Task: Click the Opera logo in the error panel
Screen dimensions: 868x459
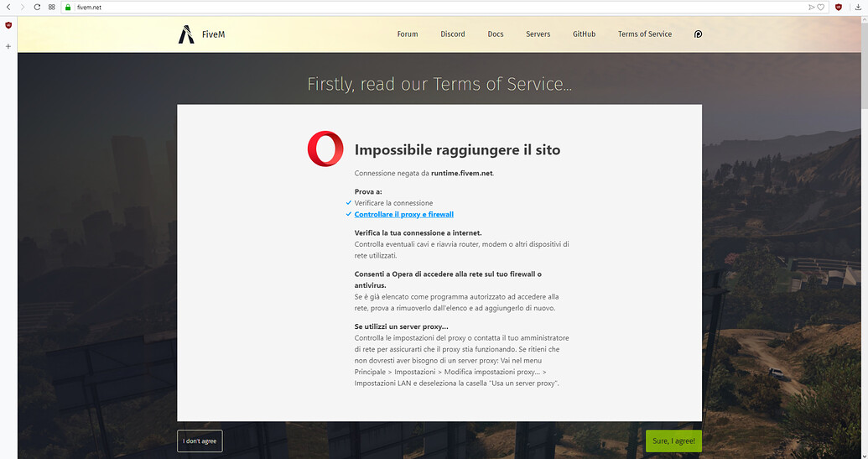Action: tap(325, 149)
